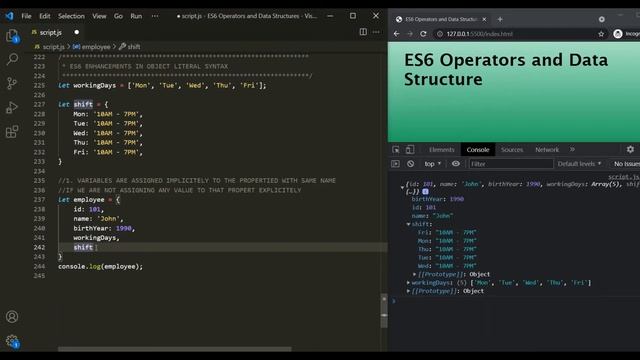Switch to the Sources tab

pos(512,150)
